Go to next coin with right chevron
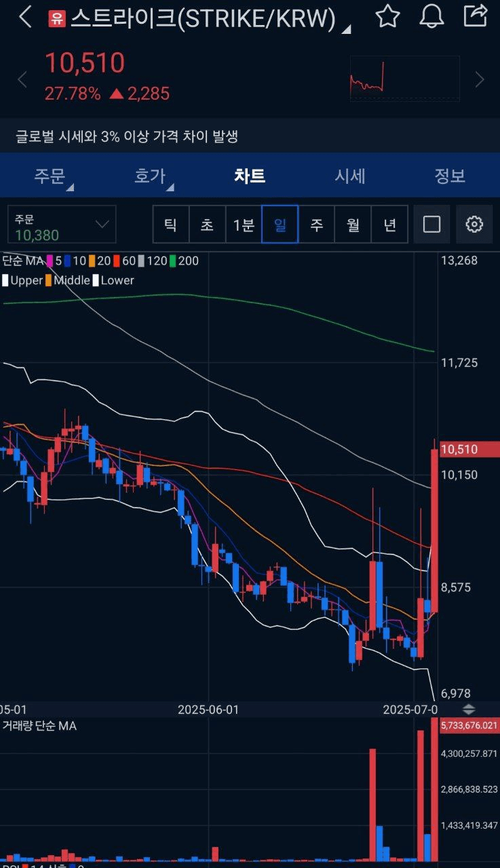500x868 pixels. tap(480, 80)
